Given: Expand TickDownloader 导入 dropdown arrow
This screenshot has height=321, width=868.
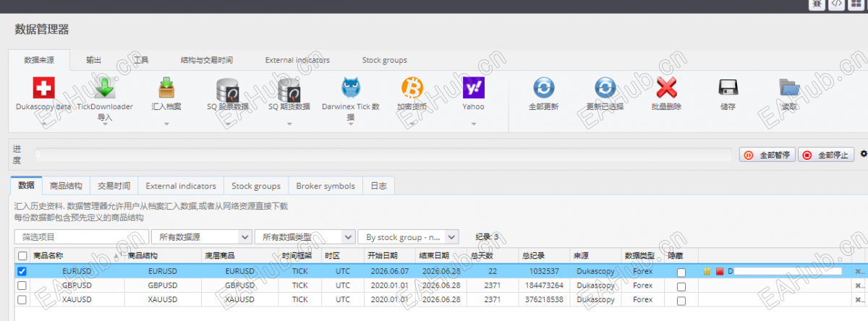Looking at the screenshot, I should coord(105,123).
